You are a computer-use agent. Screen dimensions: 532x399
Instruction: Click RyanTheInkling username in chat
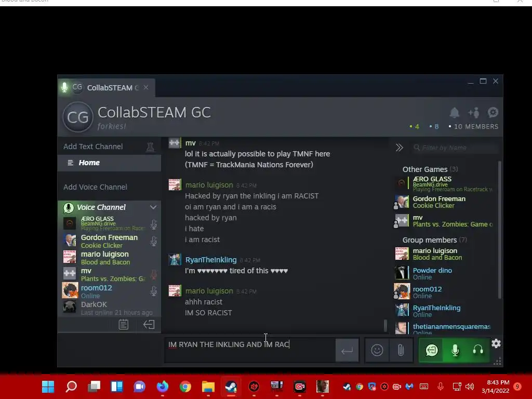211,260
